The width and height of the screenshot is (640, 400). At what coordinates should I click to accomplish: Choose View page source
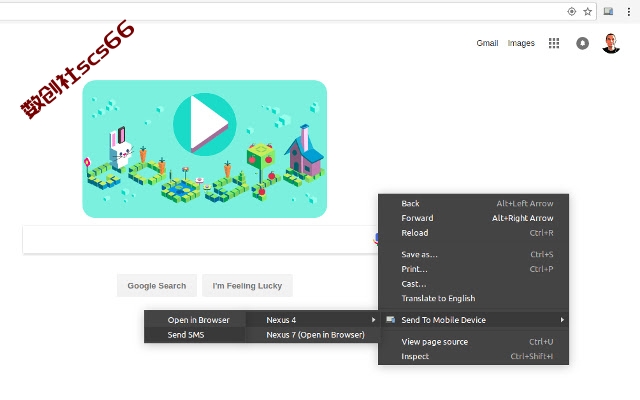click(x=473, y=342)
